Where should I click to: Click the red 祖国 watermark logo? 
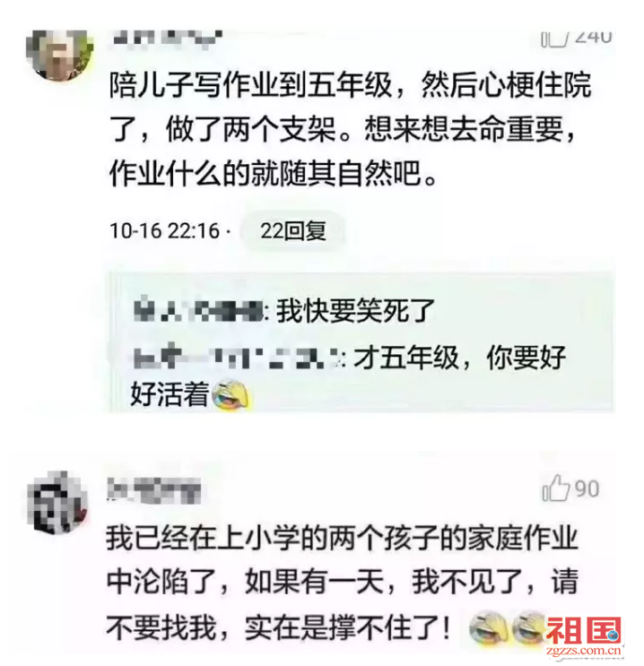[x=584, y=630]
